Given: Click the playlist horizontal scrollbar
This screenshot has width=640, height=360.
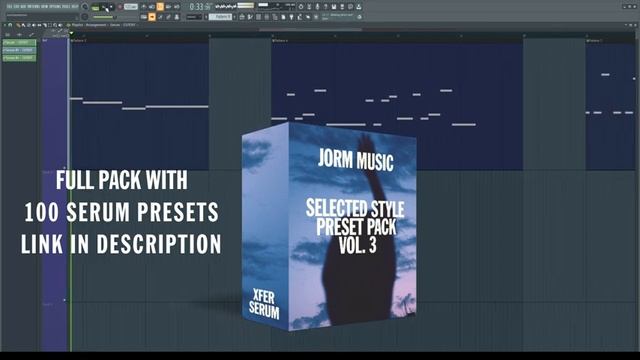Looking at the screenshot, I should 310,29.
